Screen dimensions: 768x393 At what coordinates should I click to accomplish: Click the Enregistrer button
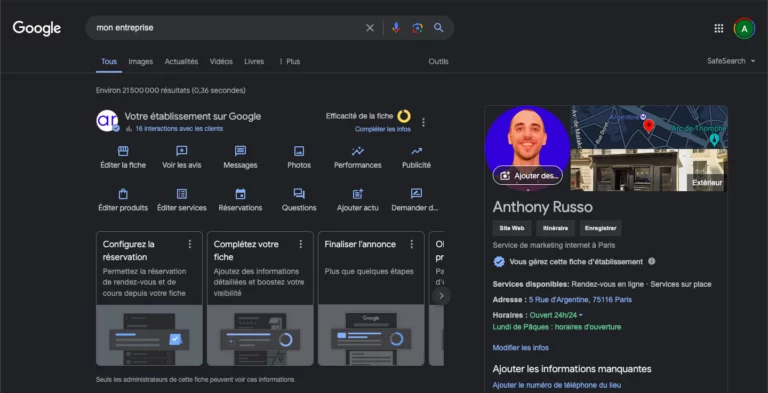click(x=600, y=228)
